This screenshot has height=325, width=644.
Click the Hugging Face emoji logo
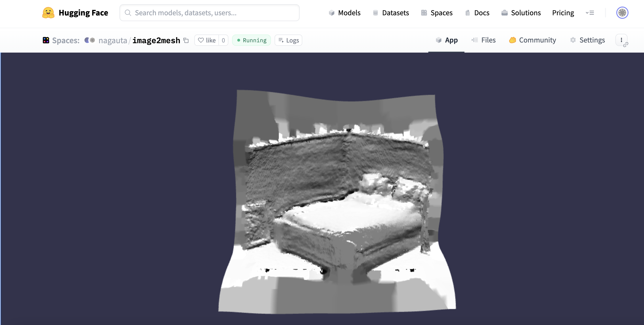[x=48, y=12]
